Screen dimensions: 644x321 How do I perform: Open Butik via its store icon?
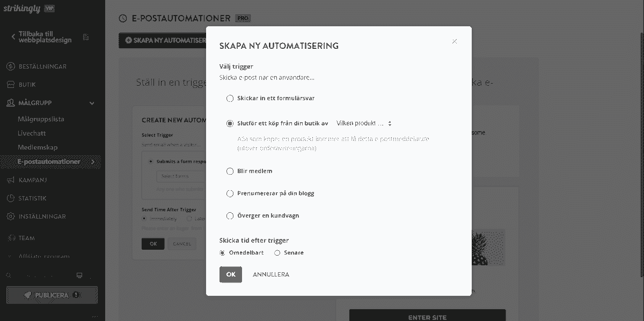tap(10, 85)
